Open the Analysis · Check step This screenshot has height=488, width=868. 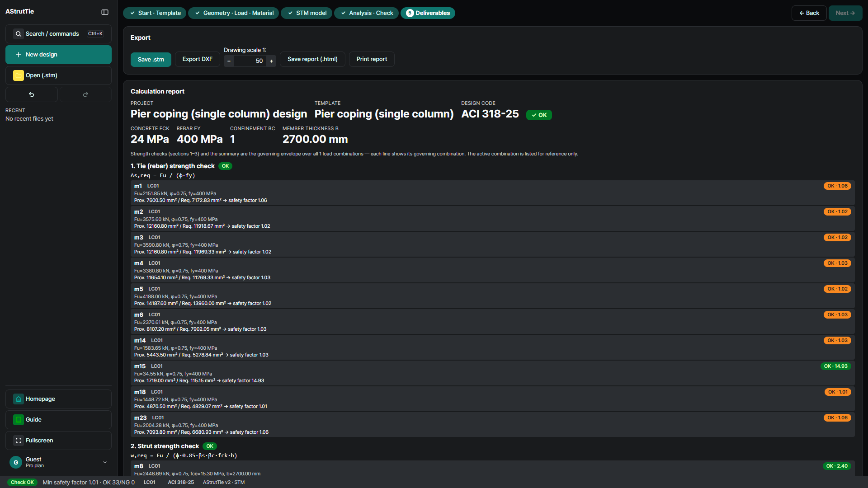[367, 13]
